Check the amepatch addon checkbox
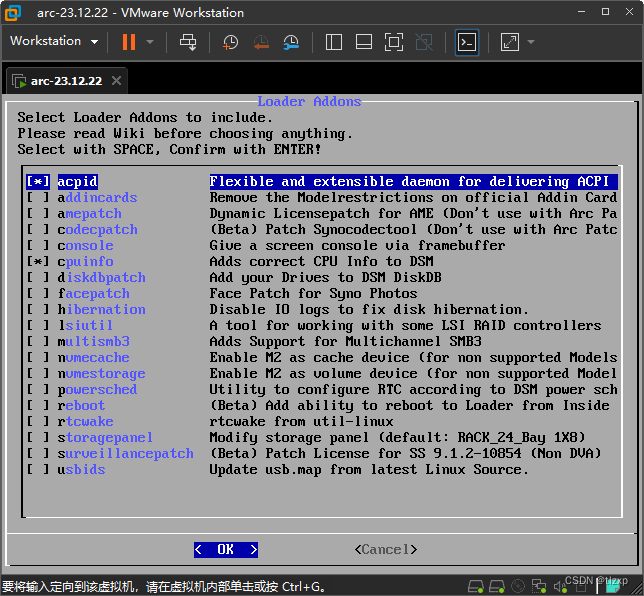The width and height of the screenshot is (644, 596). (x=38, y=213)
